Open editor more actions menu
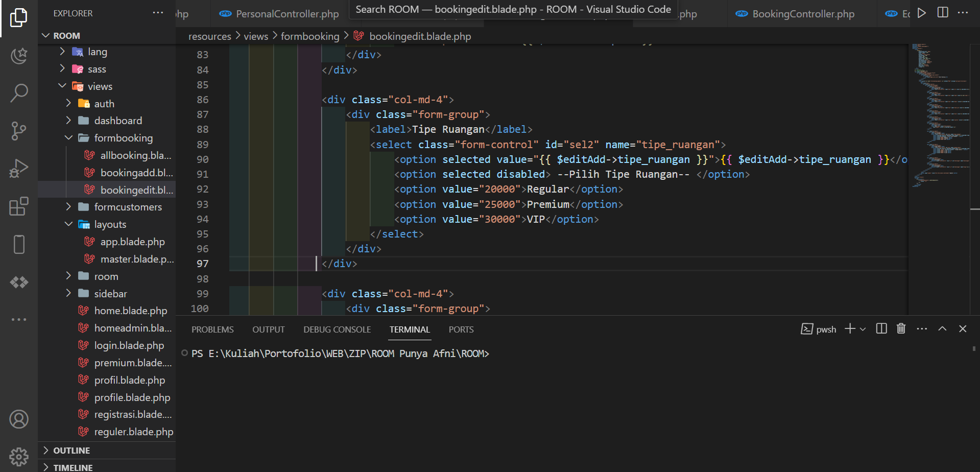Image resolution: width=980 pixels, height=472 pixels. pyautogui.click(x=963, y=13)
